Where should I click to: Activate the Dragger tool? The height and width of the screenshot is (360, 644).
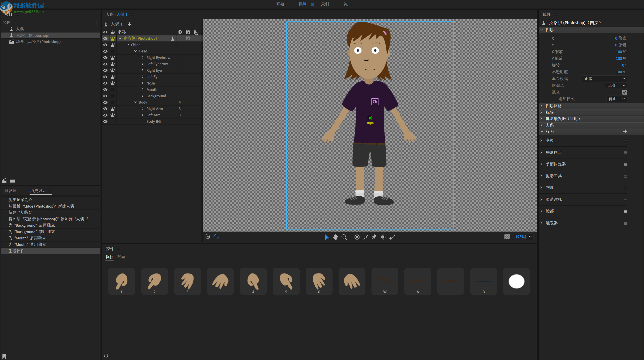point(365,237)
